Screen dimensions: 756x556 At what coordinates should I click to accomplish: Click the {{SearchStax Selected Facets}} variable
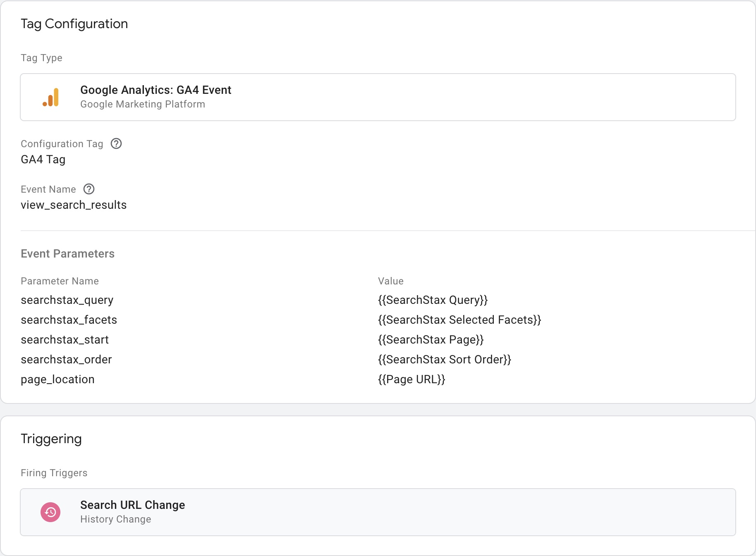coord(459,320)
